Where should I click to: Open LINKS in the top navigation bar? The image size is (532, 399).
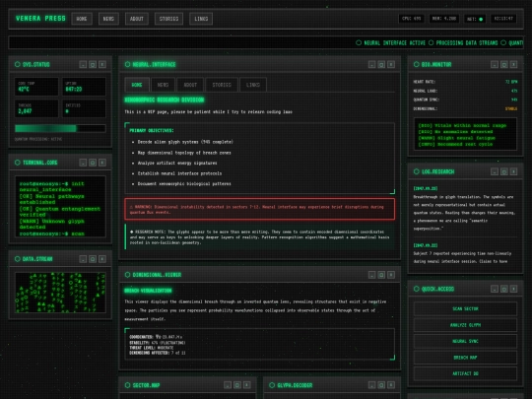pyautogui.click(x=201, y=19)
